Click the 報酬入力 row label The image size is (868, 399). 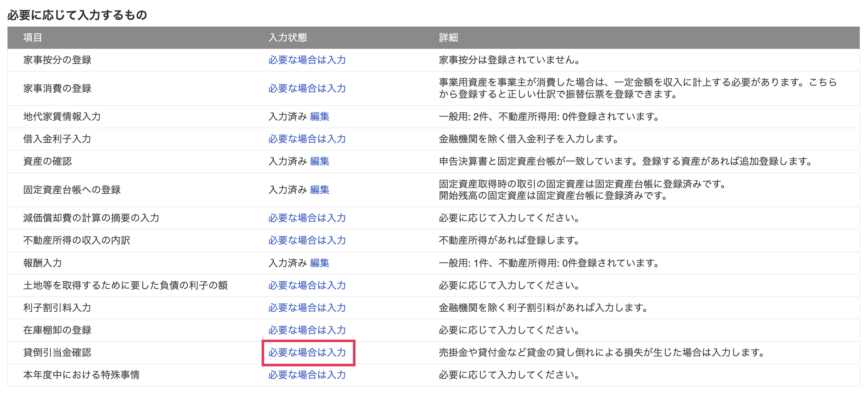point(43,263)
